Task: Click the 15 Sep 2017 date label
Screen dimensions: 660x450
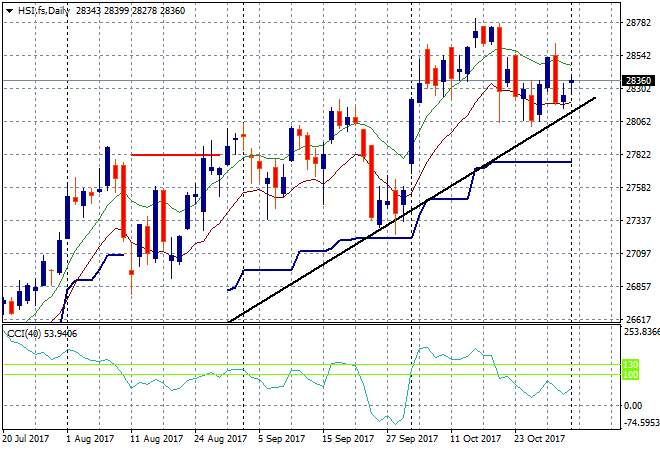Action: tap(348, 439)
